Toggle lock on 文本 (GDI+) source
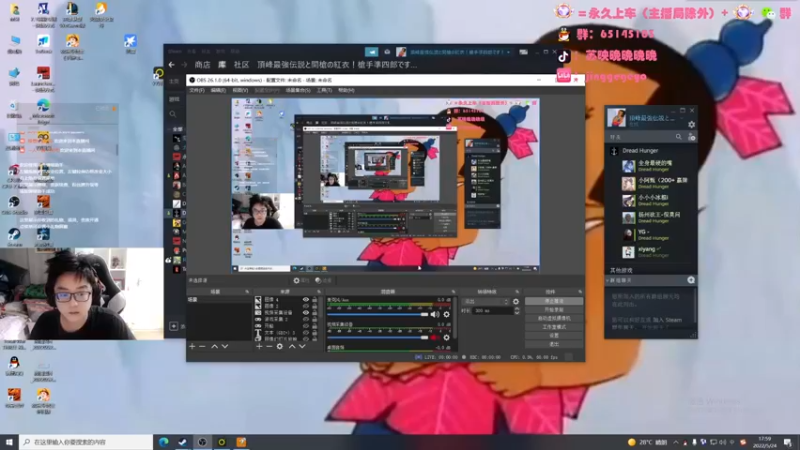The image size is (800, 450). pyautogui.click(x=315, y=333)
